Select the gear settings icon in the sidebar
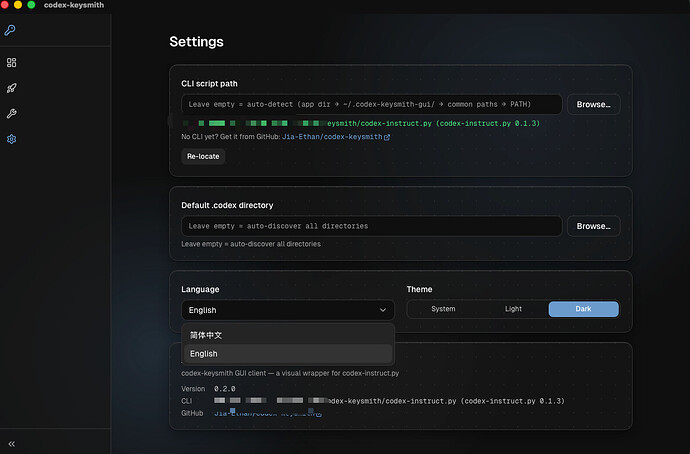 pos(11,139)
